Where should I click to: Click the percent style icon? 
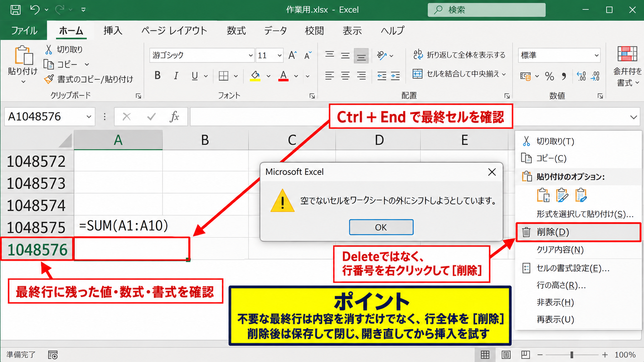click(x=550, y=76)
